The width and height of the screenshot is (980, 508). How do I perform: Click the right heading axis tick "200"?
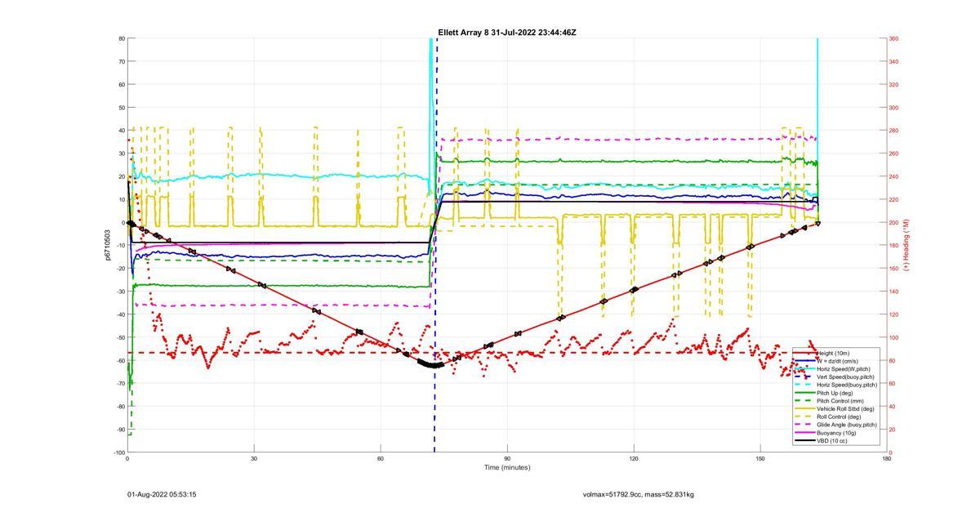(893, 222)
